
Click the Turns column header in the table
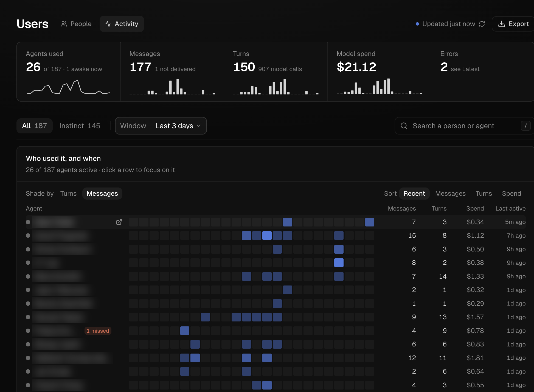point(439,209)
